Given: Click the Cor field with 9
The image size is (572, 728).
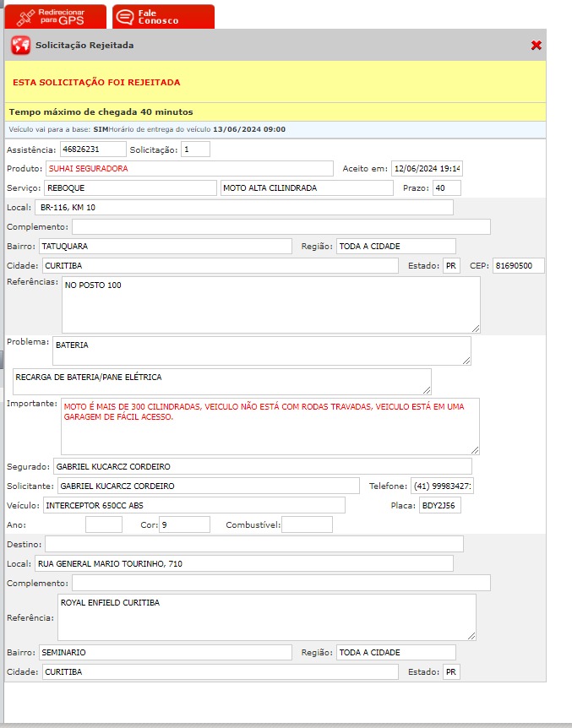Looking at the screenshot, I should tap(184, 524).
